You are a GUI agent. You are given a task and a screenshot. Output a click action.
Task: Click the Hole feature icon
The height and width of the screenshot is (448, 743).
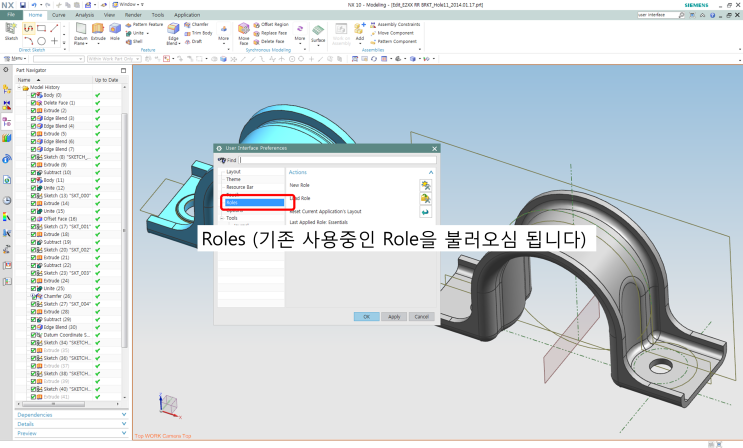115,29
